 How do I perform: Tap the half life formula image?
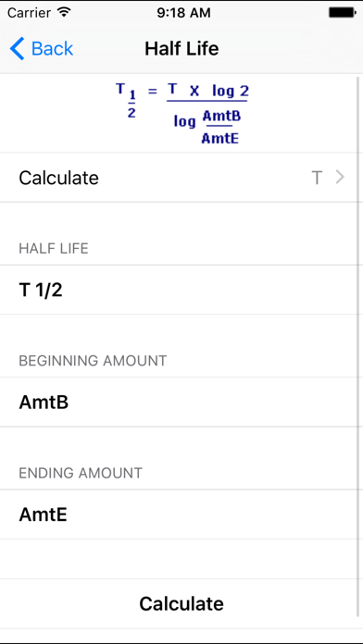(182, 113)
